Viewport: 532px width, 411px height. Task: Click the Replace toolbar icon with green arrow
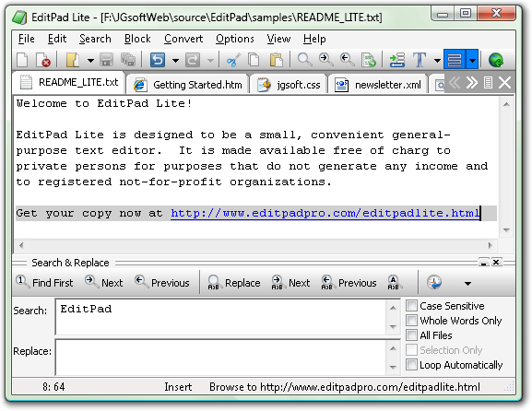369,60
